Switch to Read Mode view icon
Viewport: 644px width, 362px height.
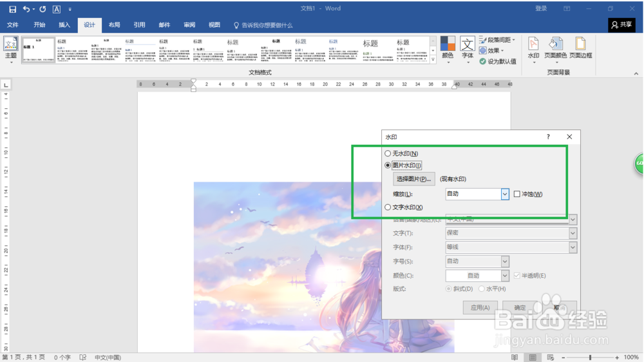pyautogui.click(x=515, y=357)
